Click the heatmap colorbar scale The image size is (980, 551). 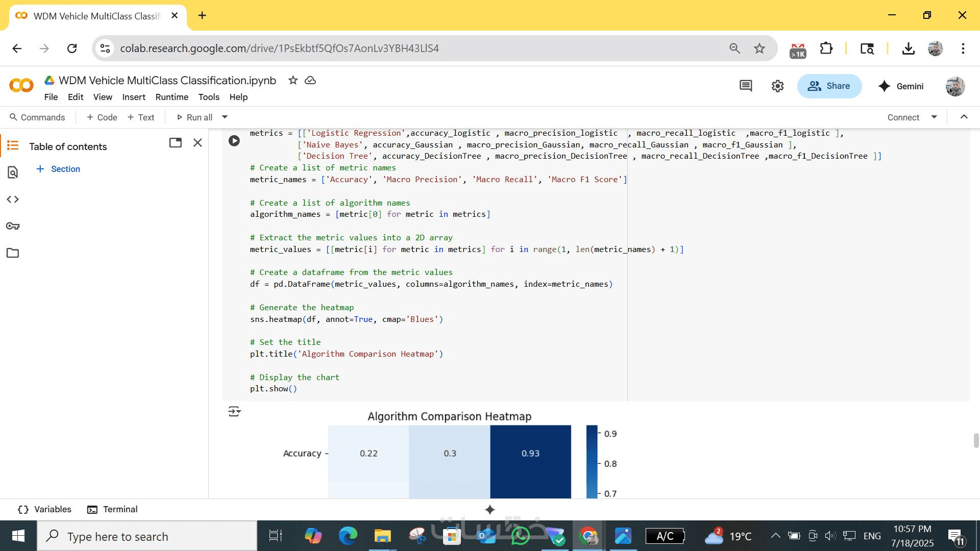coord(592,461)
